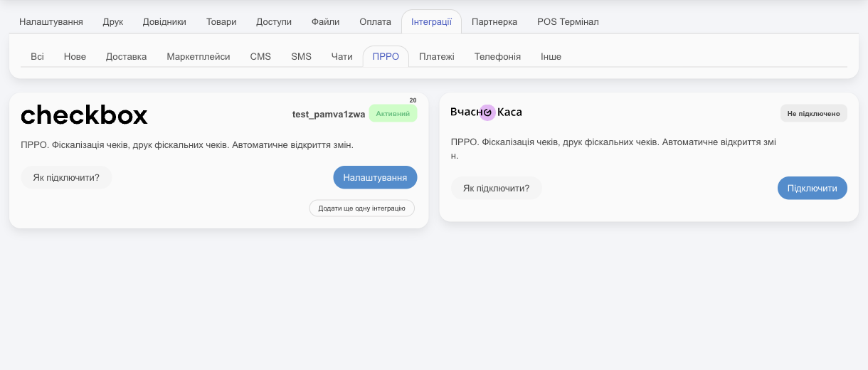This screenshot has height=370, width=868.
Task: Select the Нове filter tab
Action: (75, 57)
